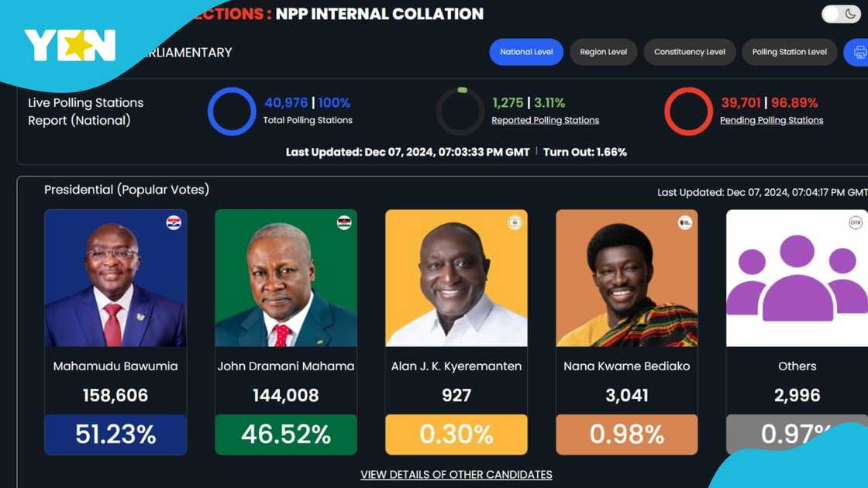Open VIEW DETAILS OF OTHER CANDIDATES
This screenshot has width=868, height=488.
click(x=456, y=474)
